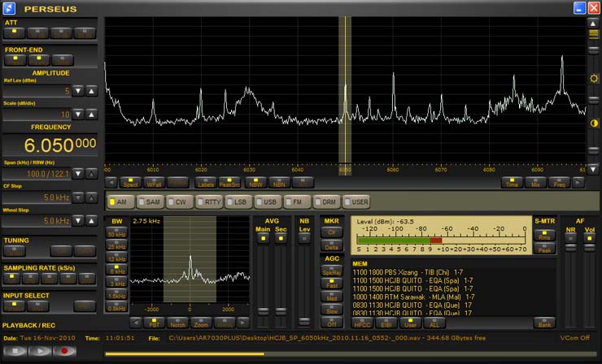Enable the Notch filter button
602x364 pixels.
[x=178, y=323]
